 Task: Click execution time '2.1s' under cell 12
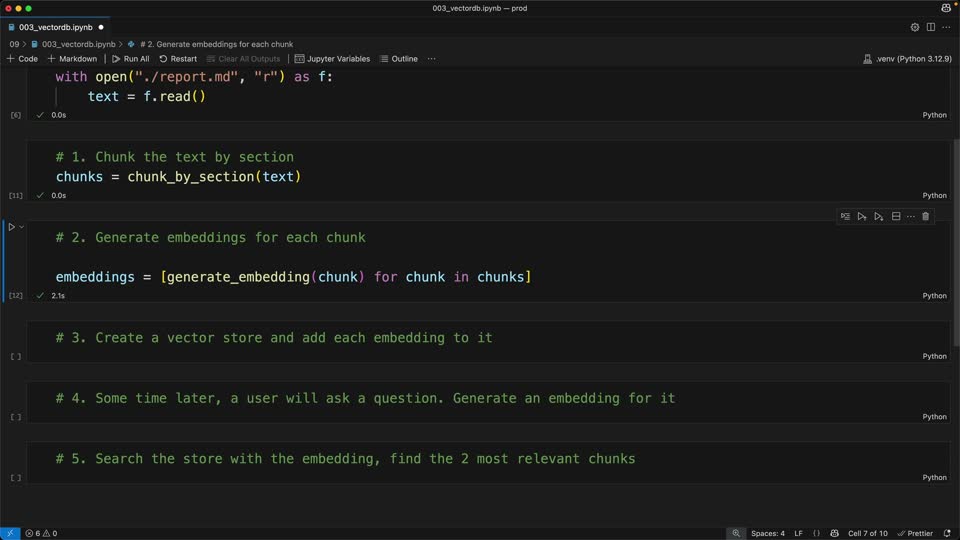point(58,296)
